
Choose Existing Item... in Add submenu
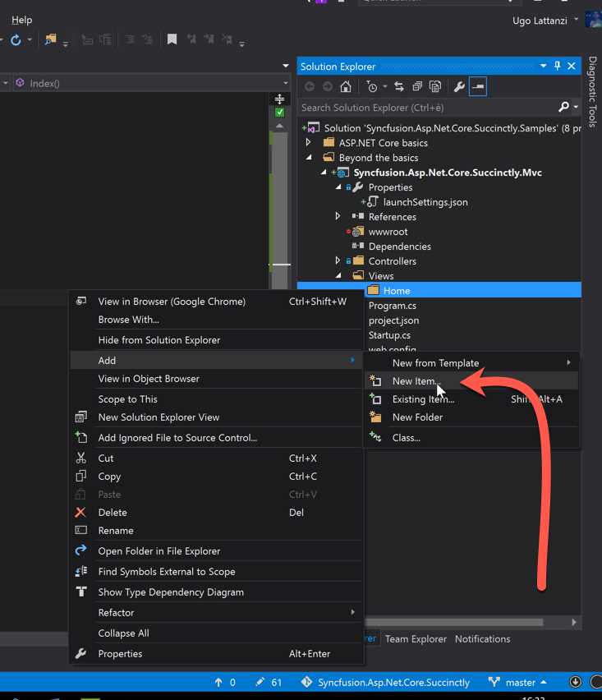point(471,399)
